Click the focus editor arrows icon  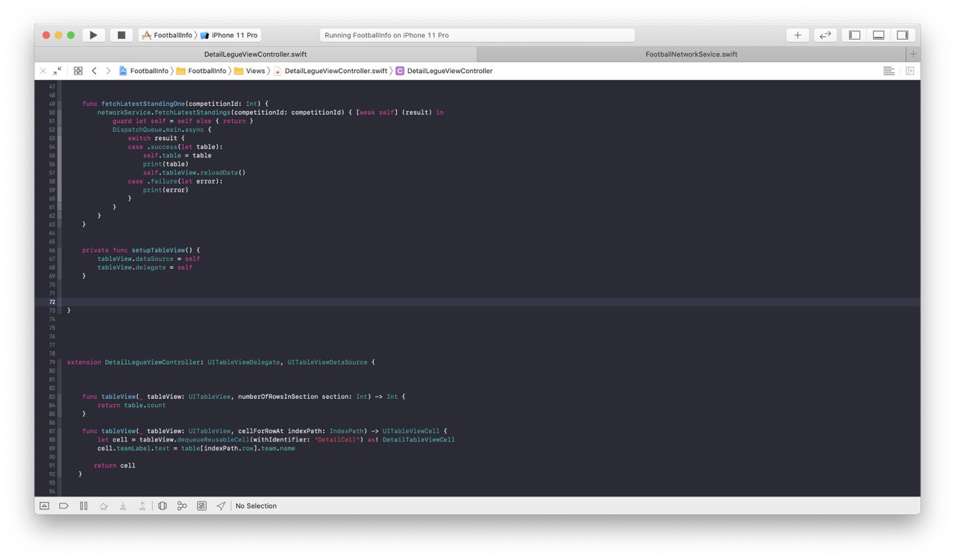[x=57, y=71]
